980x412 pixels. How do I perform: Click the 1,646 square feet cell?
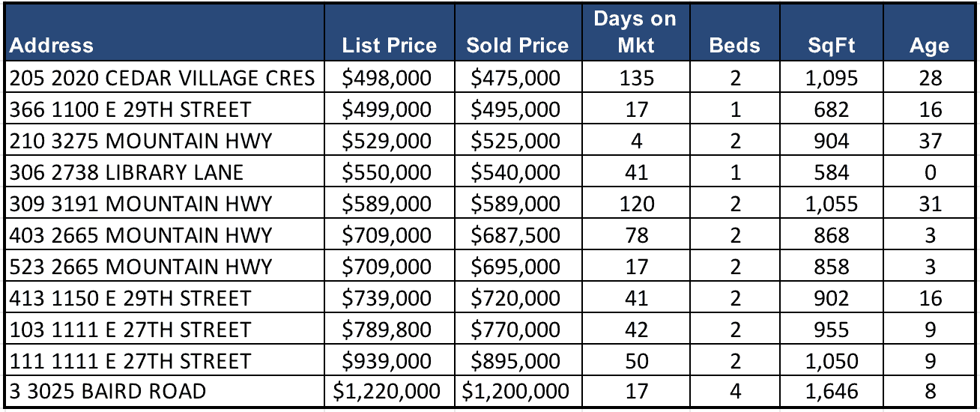click(832, 391)
